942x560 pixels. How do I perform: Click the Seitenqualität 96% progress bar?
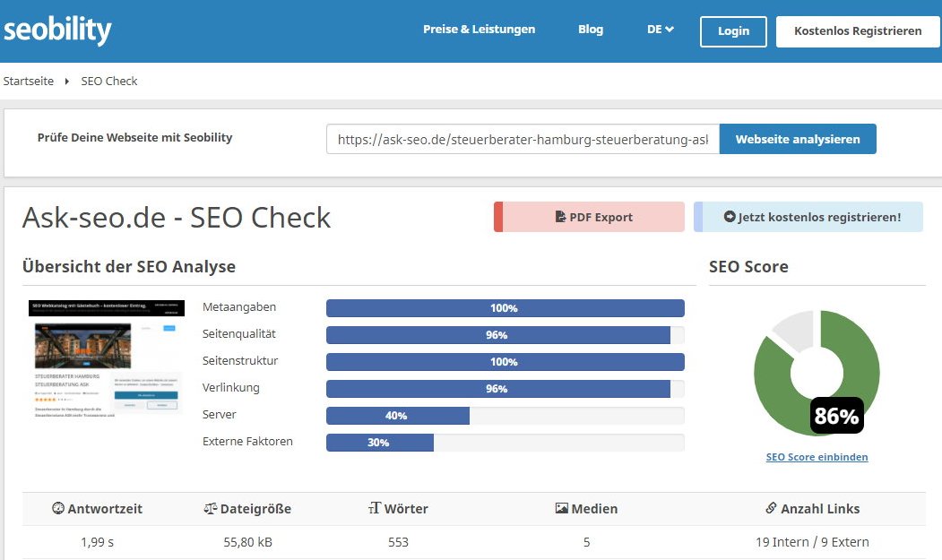point(506,335)
